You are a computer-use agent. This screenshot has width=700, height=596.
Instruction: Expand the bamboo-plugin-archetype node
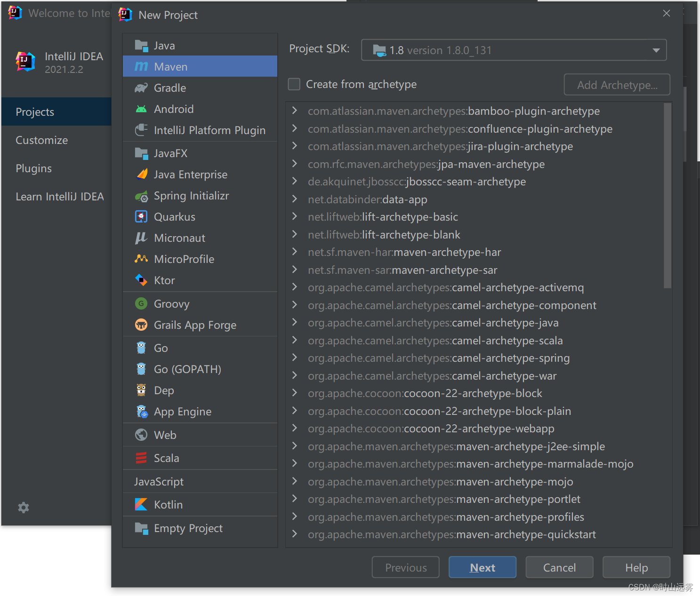click(295, 111)
